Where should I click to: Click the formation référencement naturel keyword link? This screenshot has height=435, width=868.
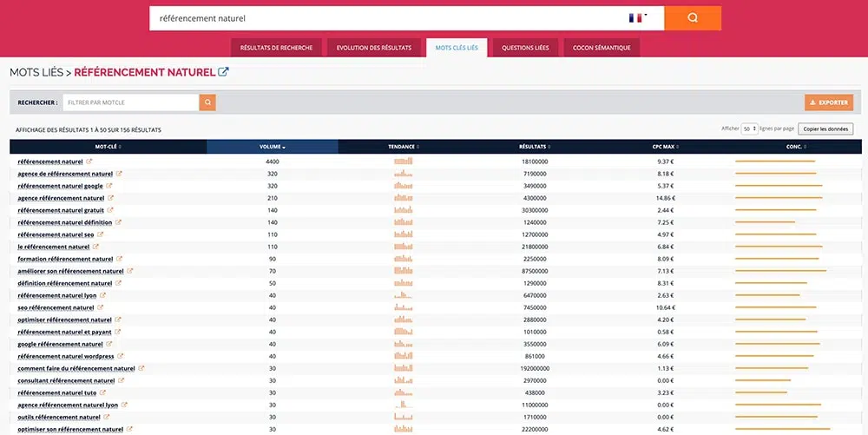click(65, 259)
